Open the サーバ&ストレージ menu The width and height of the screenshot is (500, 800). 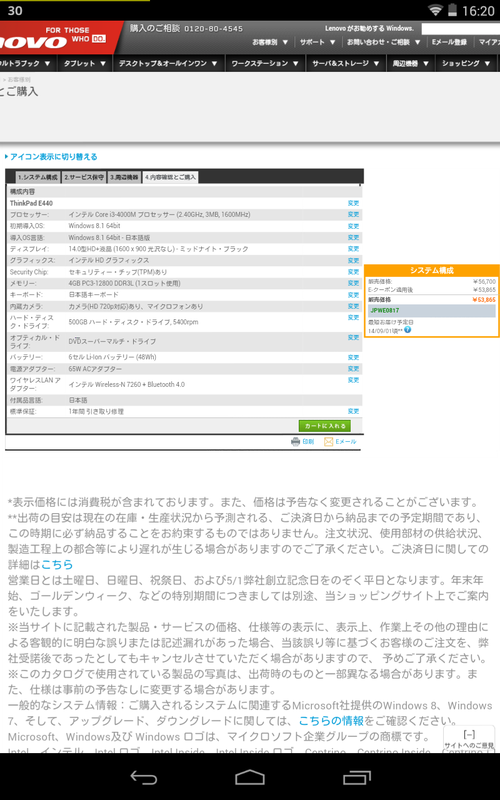coord(345,63)
